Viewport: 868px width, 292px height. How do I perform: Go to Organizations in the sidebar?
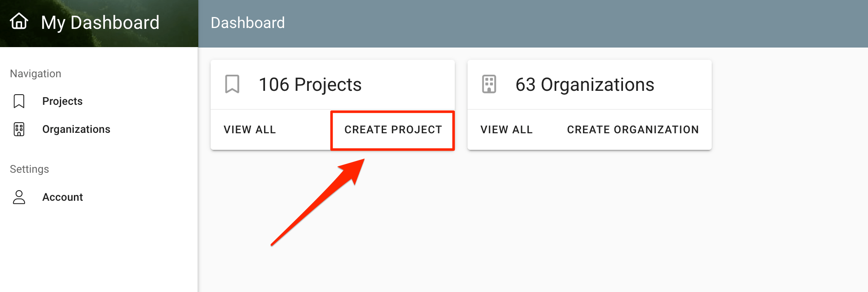pos(76,129)
